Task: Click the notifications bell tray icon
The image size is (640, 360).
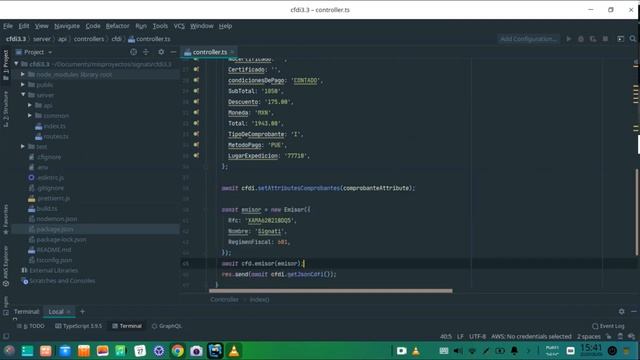Action: click(x=514, y=351)
